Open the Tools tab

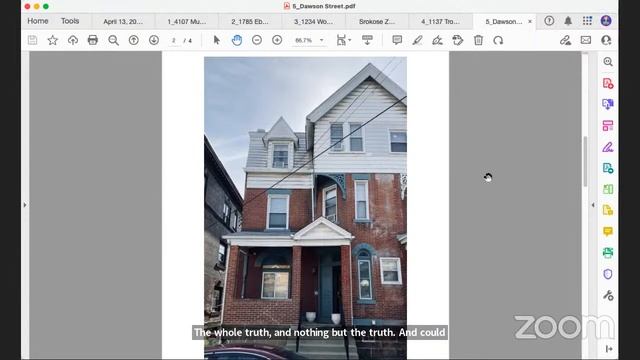70,21
